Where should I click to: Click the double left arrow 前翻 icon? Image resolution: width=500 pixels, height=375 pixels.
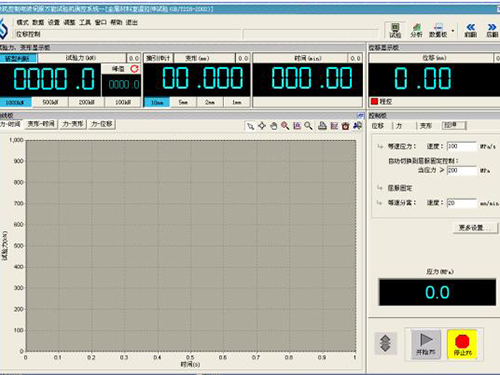click(471, 30)
